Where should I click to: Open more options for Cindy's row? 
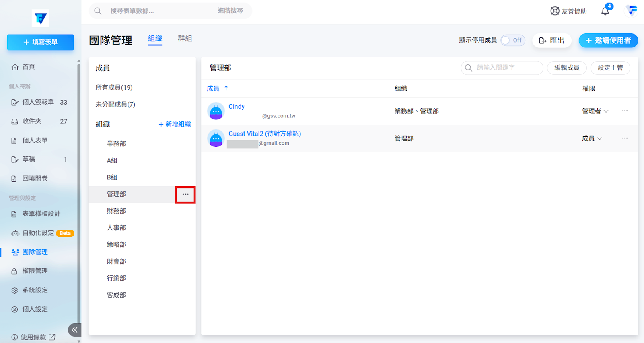[624, 111]
